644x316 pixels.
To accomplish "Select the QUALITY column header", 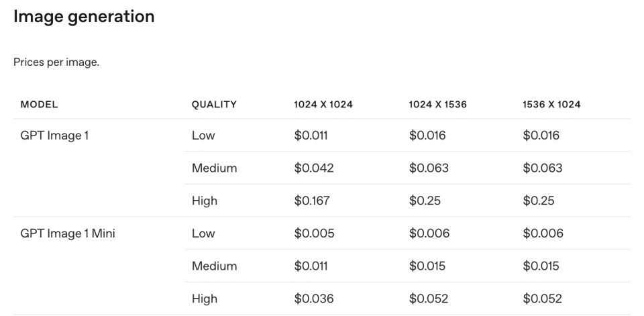I will pyautogui.click(x=214, y=105).
